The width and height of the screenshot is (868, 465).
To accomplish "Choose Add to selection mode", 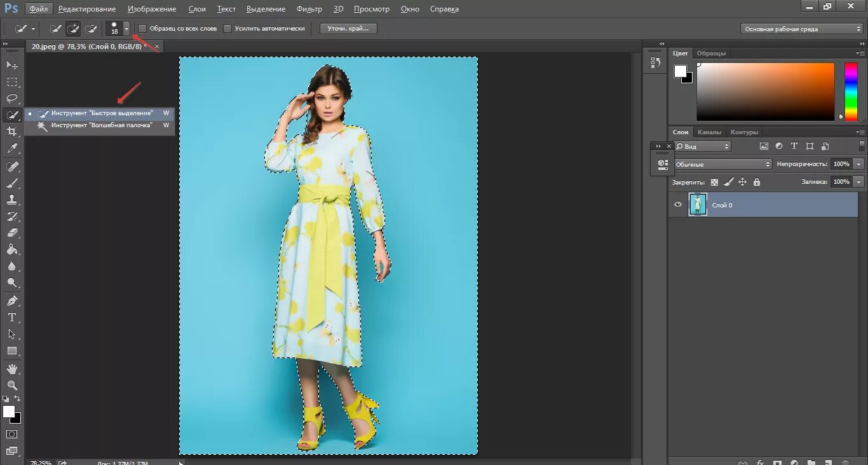I will (73, 29).
